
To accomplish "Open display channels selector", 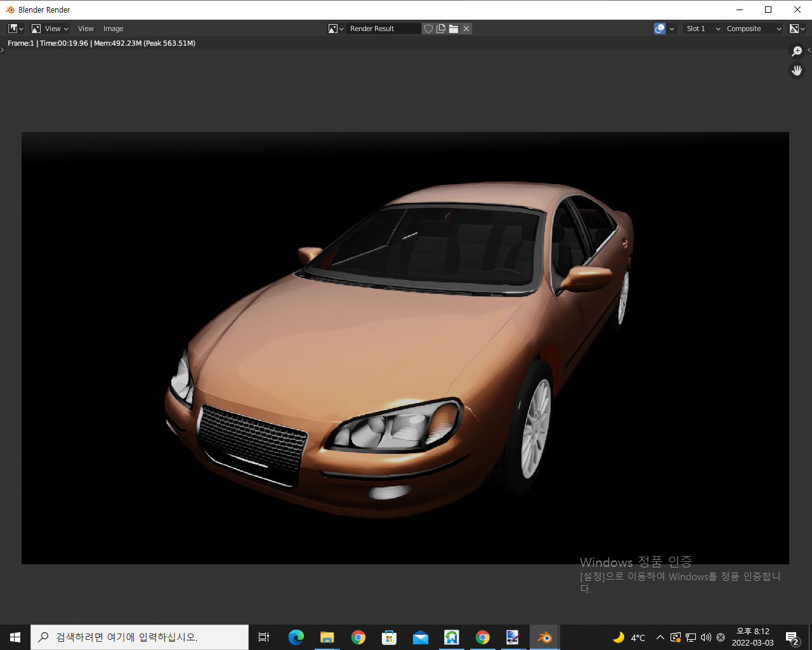I will [x=797, y=29].
